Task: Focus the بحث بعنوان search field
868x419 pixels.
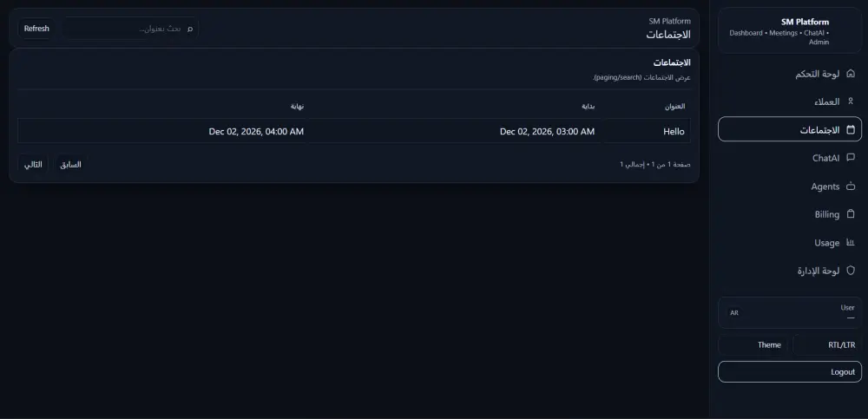Action: pos(131,29)
